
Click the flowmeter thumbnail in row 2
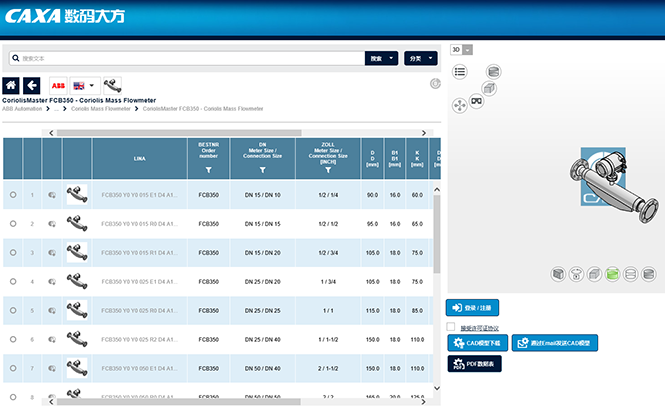(77, 224)
